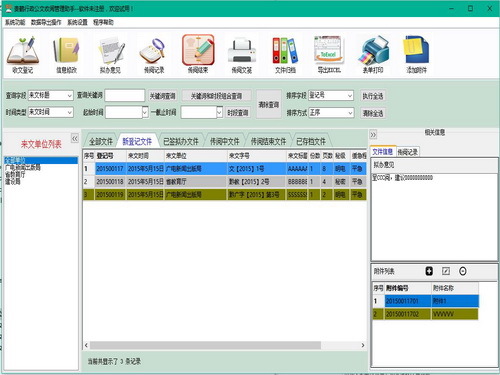
Task: Click the 时段查询 button
Action: (x=238, y=113)
